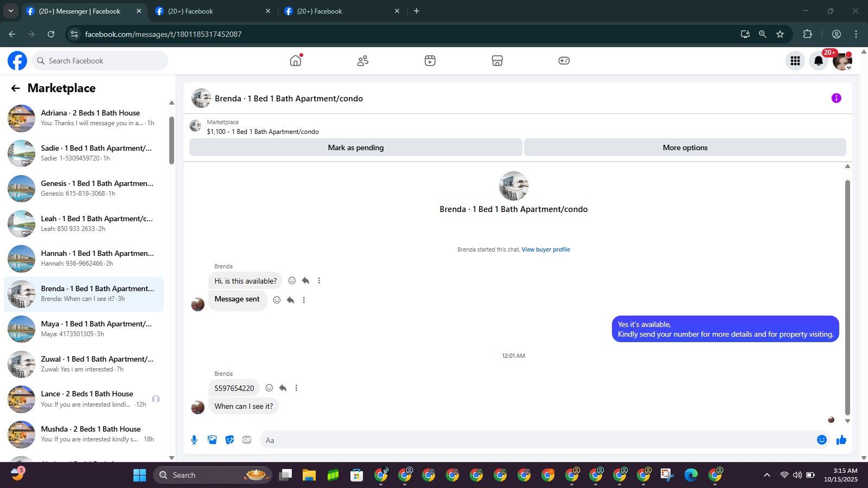Open the Friends icon in top navigation
This screenshot has height=488, width=868.
(x=363, y=61)
